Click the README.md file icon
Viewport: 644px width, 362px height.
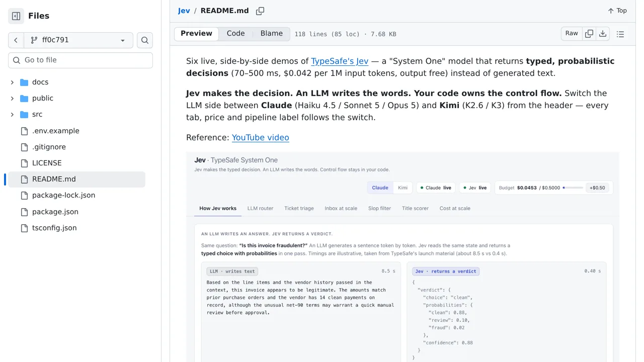24,179
